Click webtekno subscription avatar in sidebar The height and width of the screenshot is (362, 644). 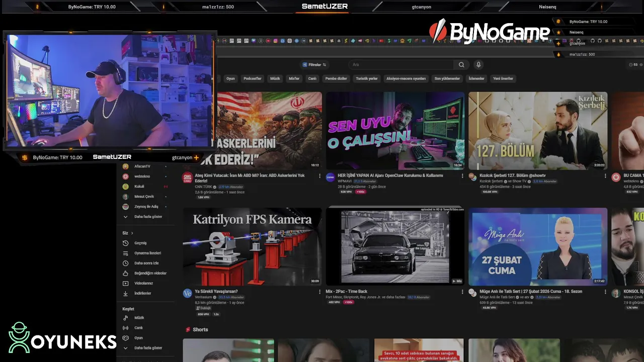coord(126,176)
